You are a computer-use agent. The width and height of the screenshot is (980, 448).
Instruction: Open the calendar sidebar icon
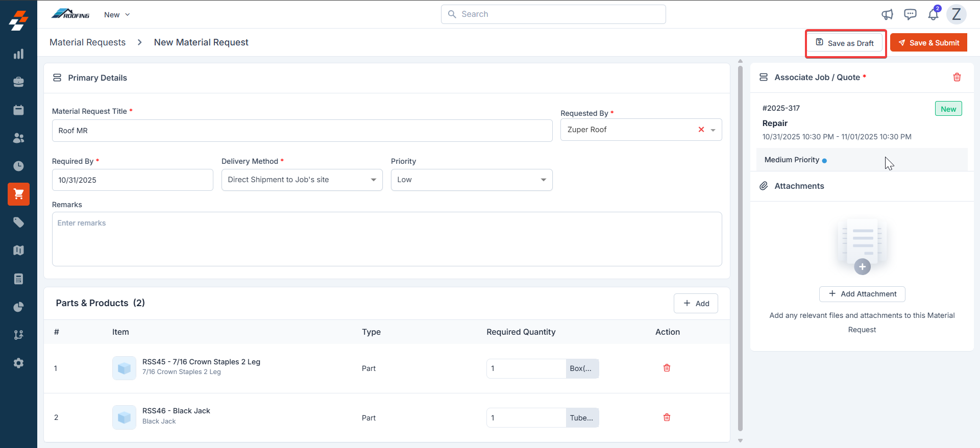(18, 110)
